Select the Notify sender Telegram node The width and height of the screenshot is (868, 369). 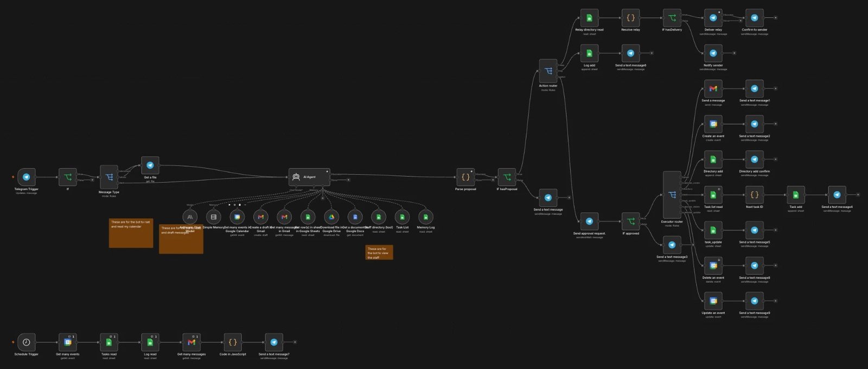[713, 53]
